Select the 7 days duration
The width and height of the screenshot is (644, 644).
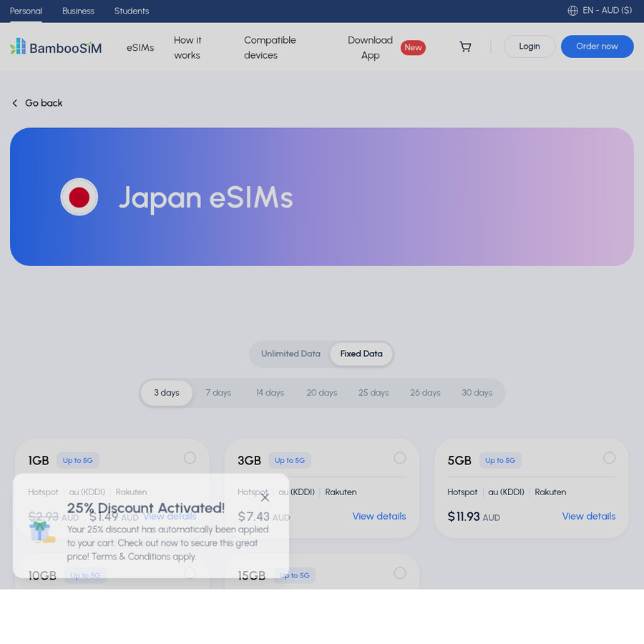218,393
